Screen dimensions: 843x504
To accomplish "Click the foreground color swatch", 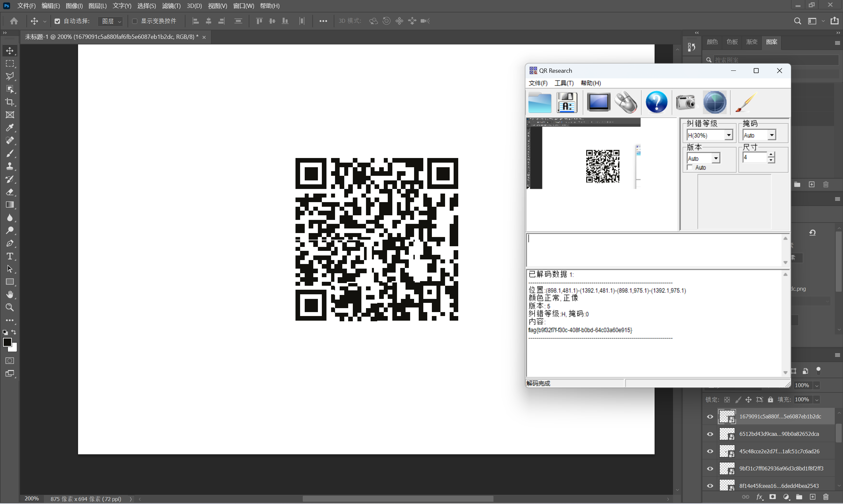I will point(7,342).
